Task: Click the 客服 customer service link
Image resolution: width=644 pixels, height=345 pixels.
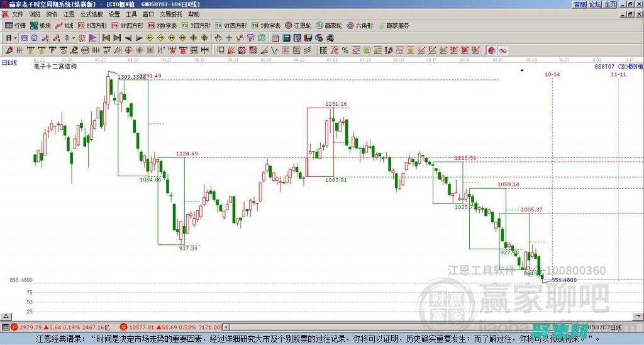Action: click(x=579, y=4)
